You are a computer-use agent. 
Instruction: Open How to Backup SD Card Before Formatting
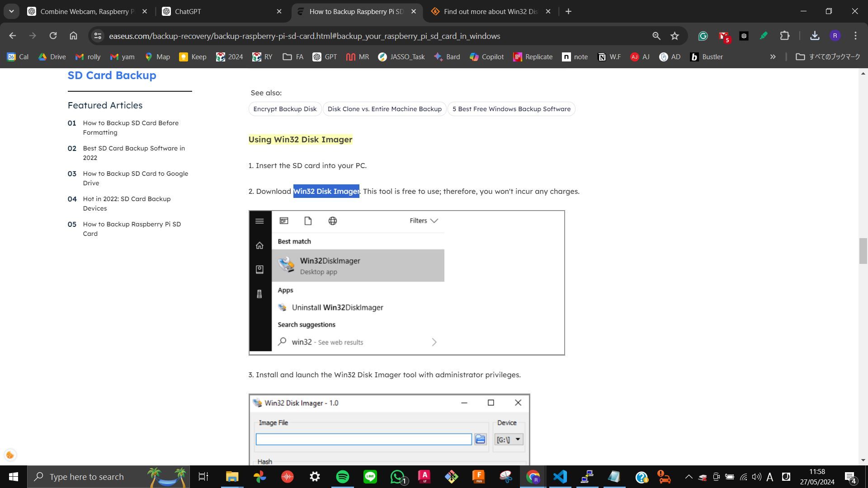click(x=131, y=127)
